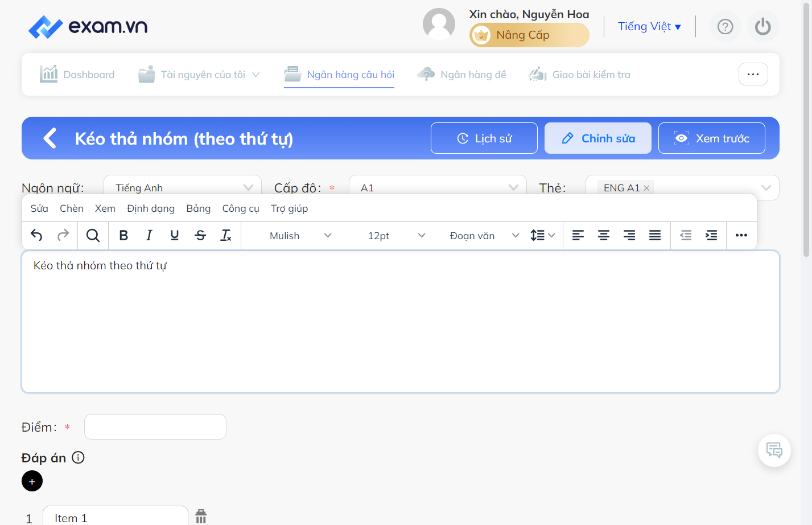View the Đáp án info icon
The height and width of the screenshot is (525, 812).
[79, 457]
